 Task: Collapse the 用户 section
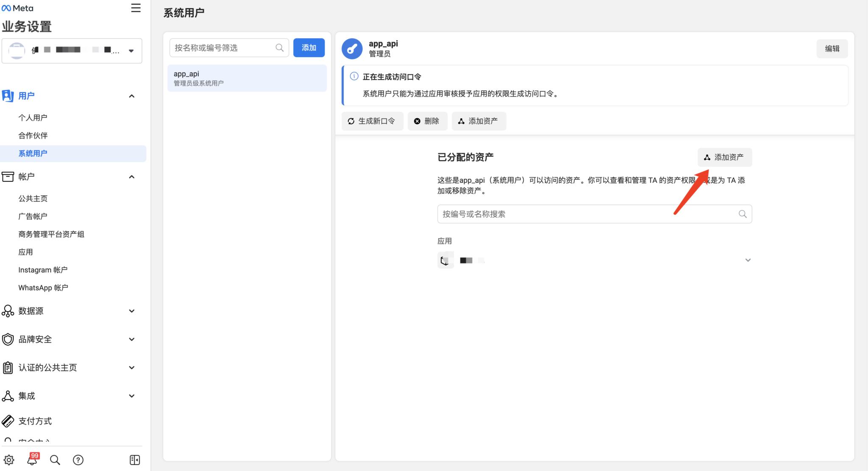[132, 96]
